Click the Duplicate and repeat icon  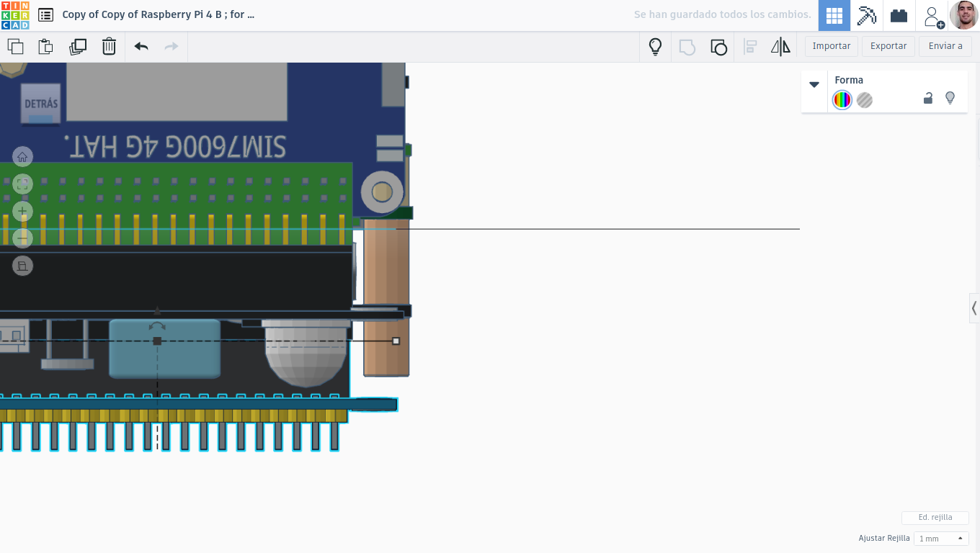78,47
